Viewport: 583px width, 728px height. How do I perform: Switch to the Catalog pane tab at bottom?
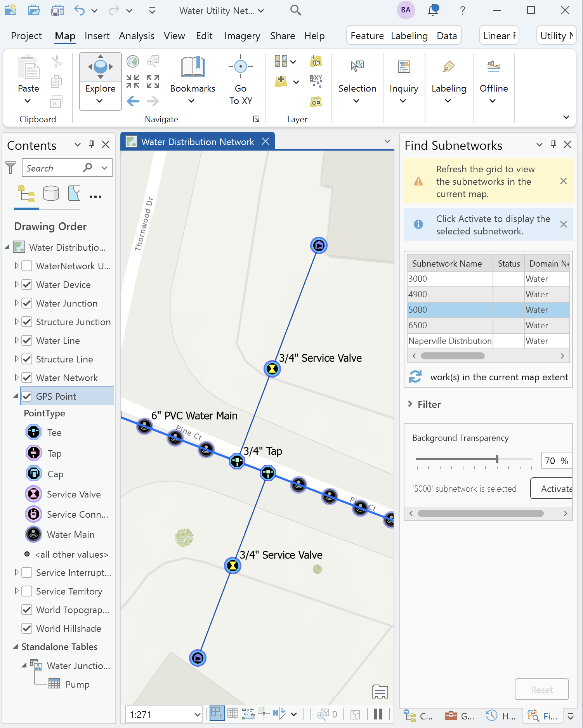click(419, 716)
